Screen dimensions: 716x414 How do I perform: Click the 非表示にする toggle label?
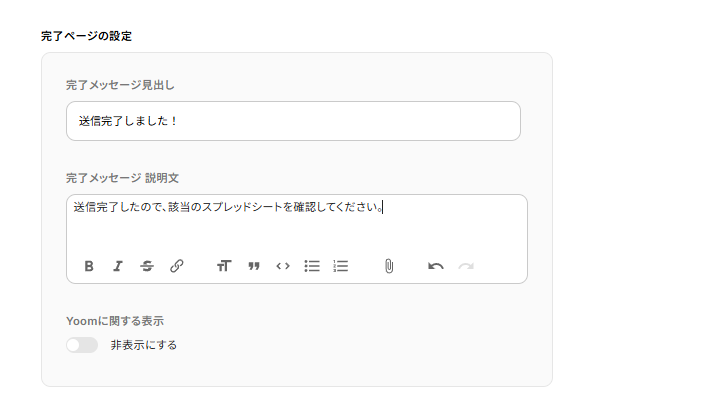(x=144, y=345)
